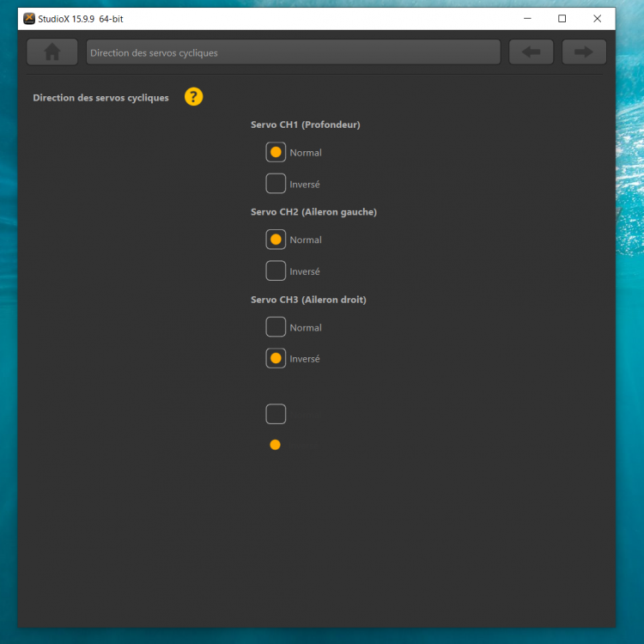Click the 'Servo CH1 (Profondeur)' label
The height and width of the screenshot is (644, 644).
(305, 125)
